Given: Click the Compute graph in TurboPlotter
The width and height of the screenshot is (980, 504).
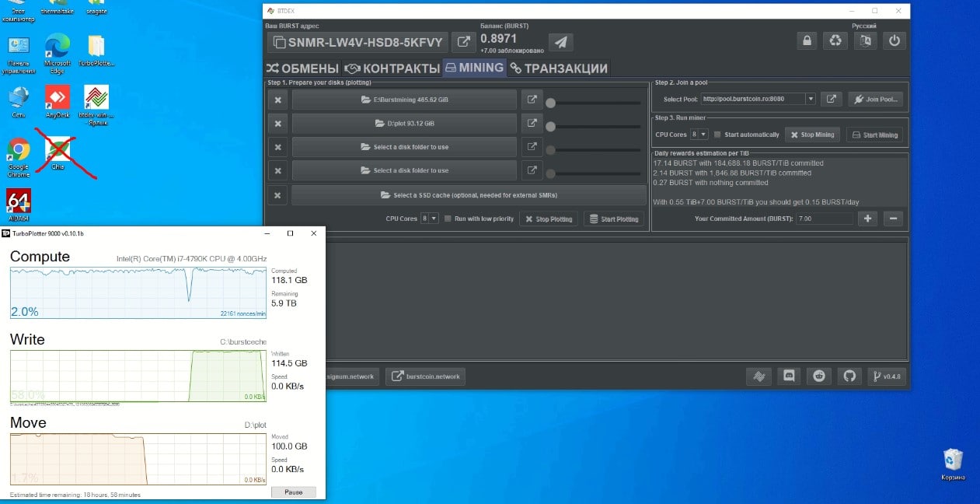Looking at the screenshot, I should 138,292.
